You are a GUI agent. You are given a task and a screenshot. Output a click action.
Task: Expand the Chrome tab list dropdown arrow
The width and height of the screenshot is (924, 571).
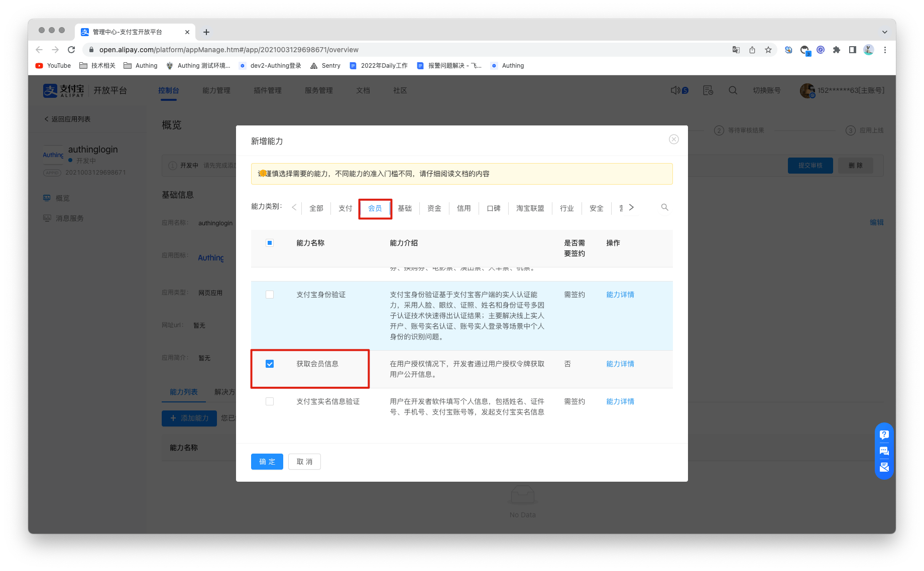click(884, 32)
